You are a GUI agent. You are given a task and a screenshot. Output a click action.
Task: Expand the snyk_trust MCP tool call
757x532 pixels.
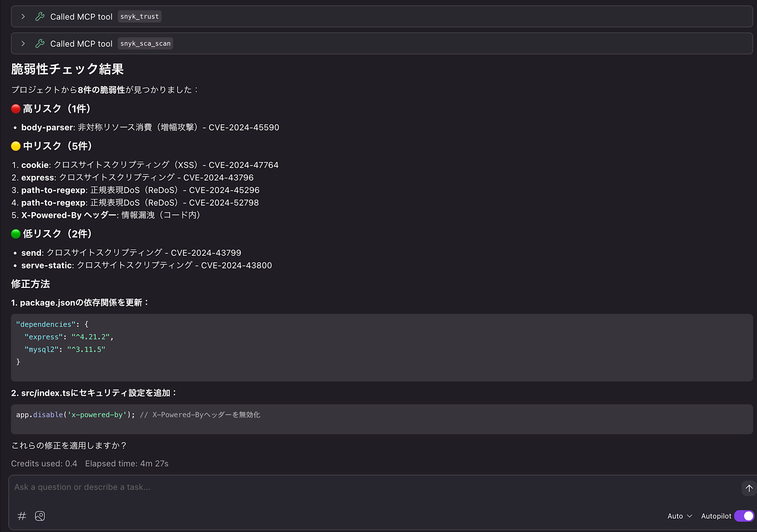coord(23,16)
